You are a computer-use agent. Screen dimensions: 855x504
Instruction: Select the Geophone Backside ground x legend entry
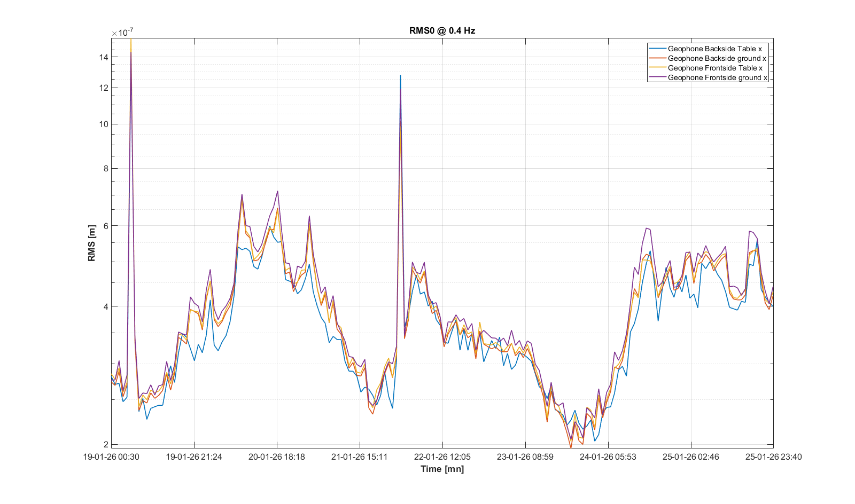[x=717, y=58]
